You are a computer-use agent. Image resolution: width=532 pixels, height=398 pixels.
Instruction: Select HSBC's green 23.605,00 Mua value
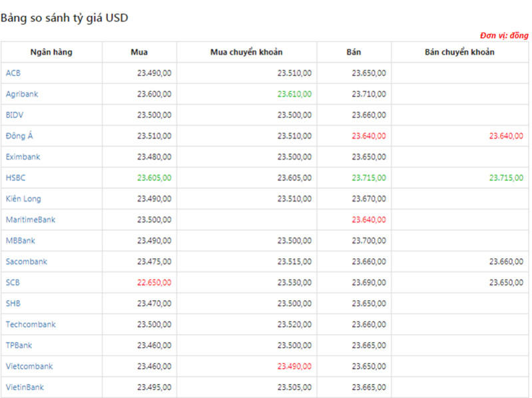[154, 178]
